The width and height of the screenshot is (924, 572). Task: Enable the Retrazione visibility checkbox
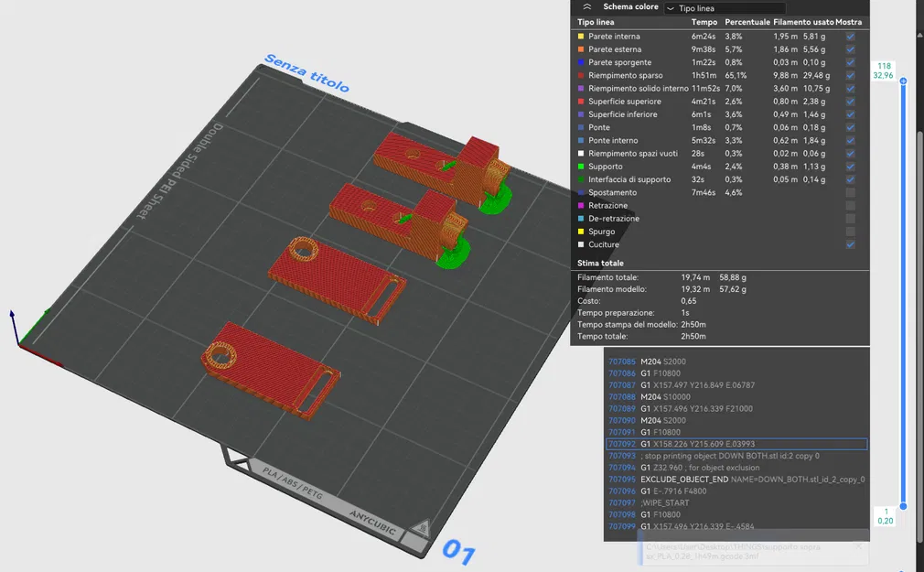pyautogui.click(x=849, y=205)
